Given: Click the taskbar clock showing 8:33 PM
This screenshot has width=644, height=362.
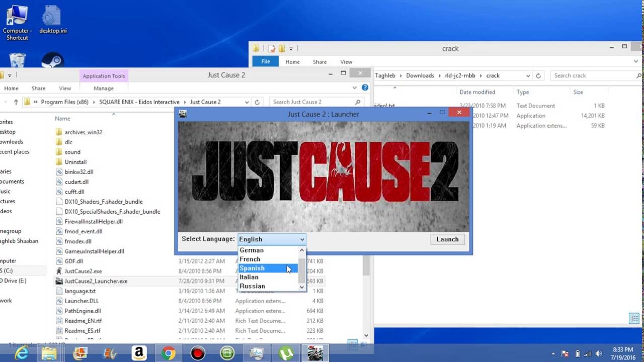Looking at the screenshot, I should [x=623, y=353].
